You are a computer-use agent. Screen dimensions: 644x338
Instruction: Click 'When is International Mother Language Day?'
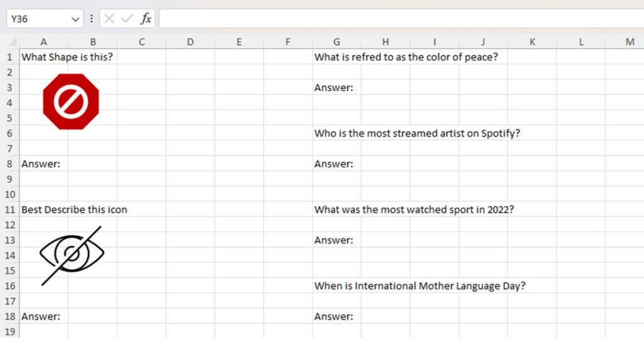coord(419,286)
